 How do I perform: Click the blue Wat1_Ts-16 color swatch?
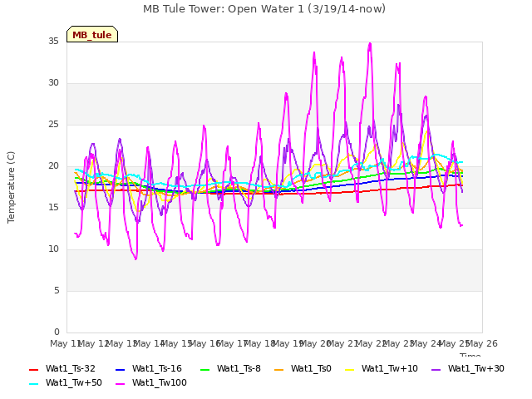(x=120, y=369)
